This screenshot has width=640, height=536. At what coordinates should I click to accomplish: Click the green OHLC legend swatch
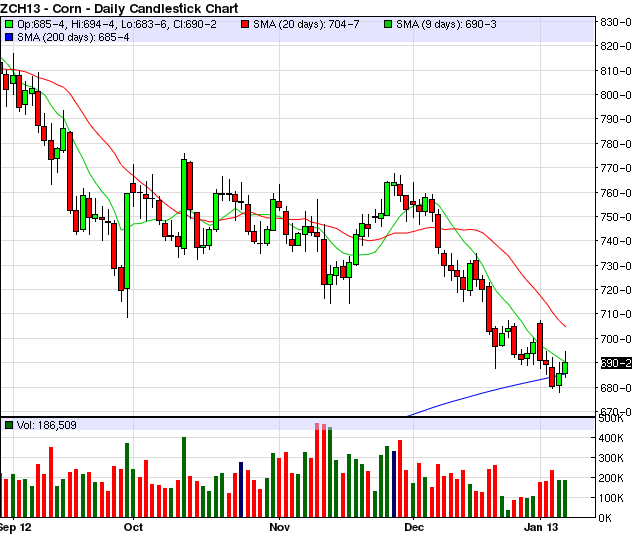pos(9,24)
